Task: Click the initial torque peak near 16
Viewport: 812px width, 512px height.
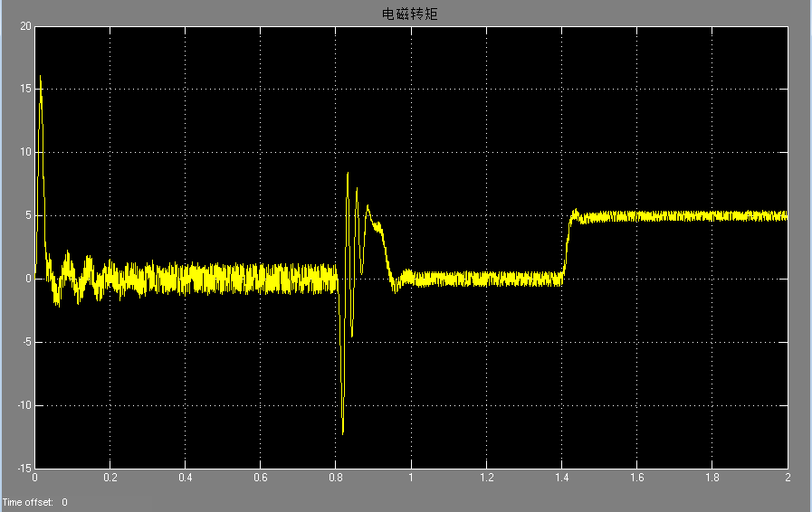Action: [x=41, y=77]
